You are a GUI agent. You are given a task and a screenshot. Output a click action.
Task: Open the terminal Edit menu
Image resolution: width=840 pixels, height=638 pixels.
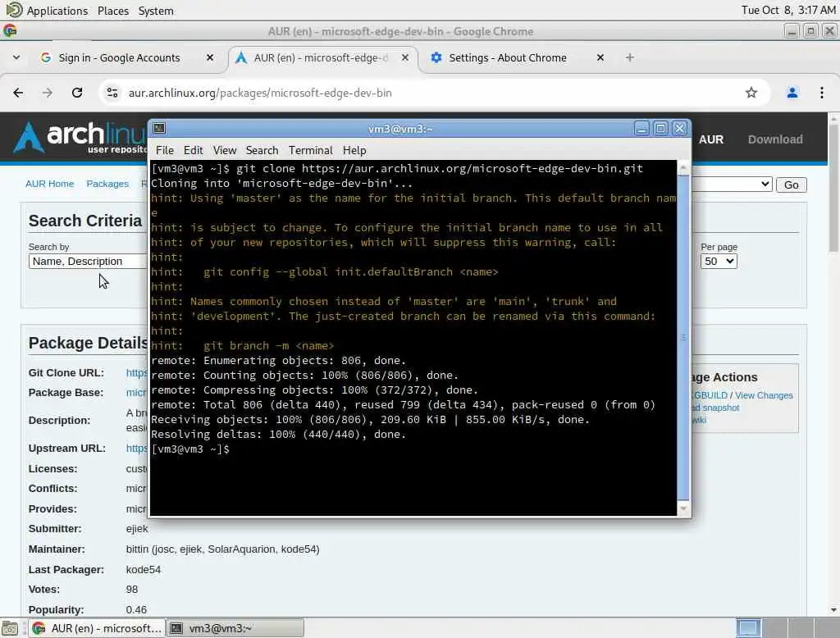[193, 151]
